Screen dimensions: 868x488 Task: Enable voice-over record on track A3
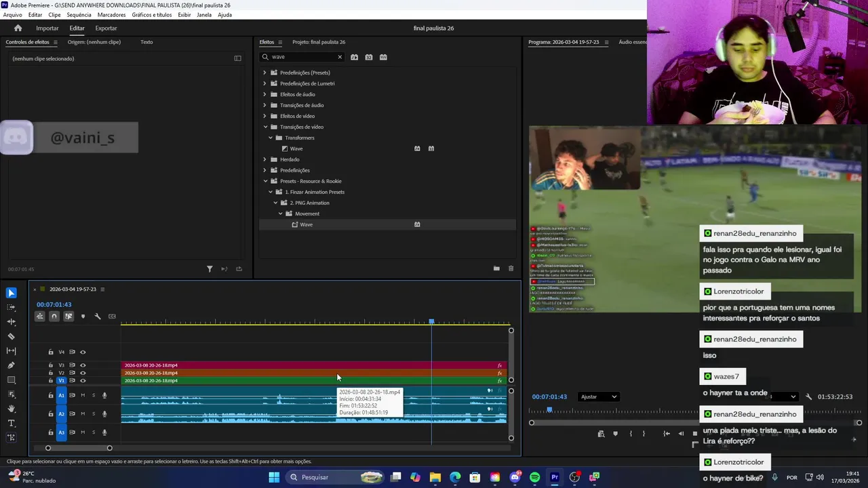pyautogui.click(x=104, y=432)
